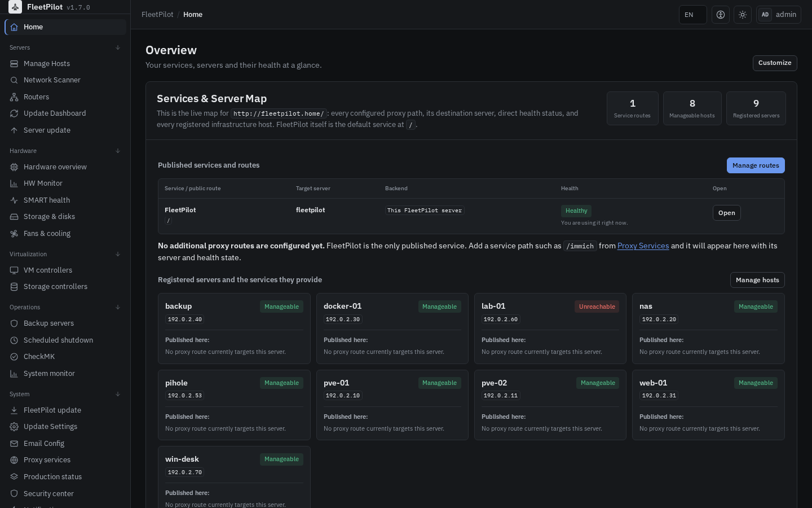Click the Backup servers shield icon
Screen dimensions: 812x508
(x=14, y=323)
